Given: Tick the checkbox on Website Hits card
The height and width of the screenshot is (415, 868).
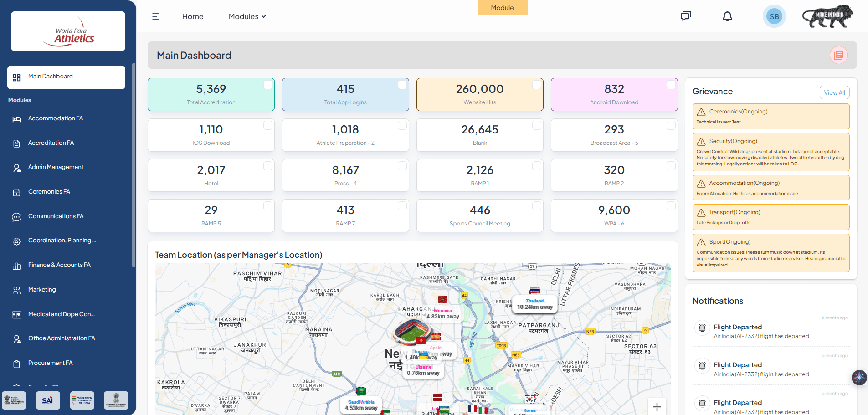Looking at the screenshot, I should (537, 85).
